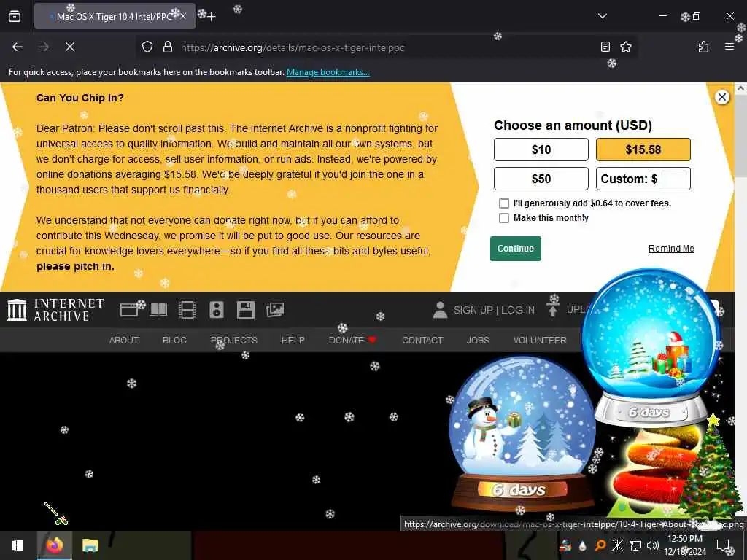Click the orange magnifier tray icon
This screenshot has height=560, width=747.
[x=600, y=545]
